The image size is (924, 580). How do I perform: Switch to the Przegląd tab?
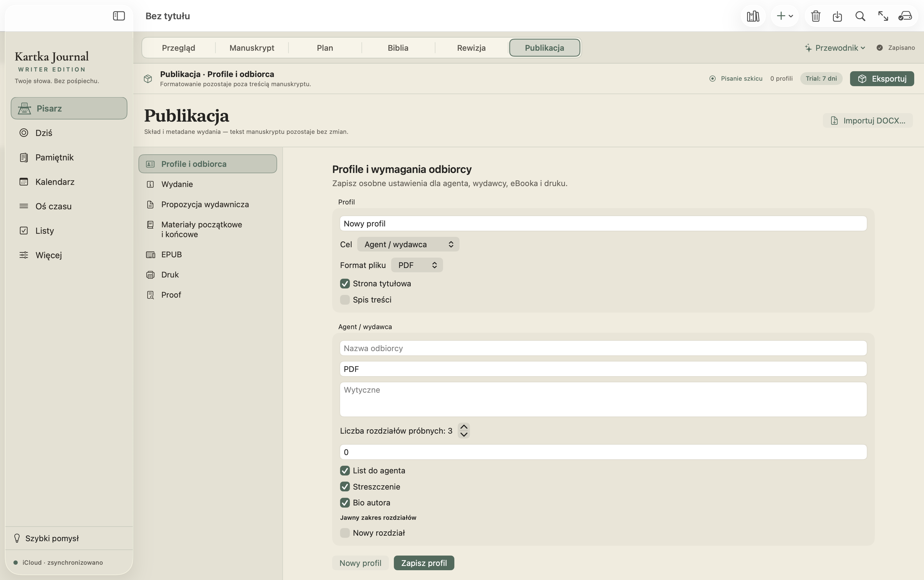178,48
